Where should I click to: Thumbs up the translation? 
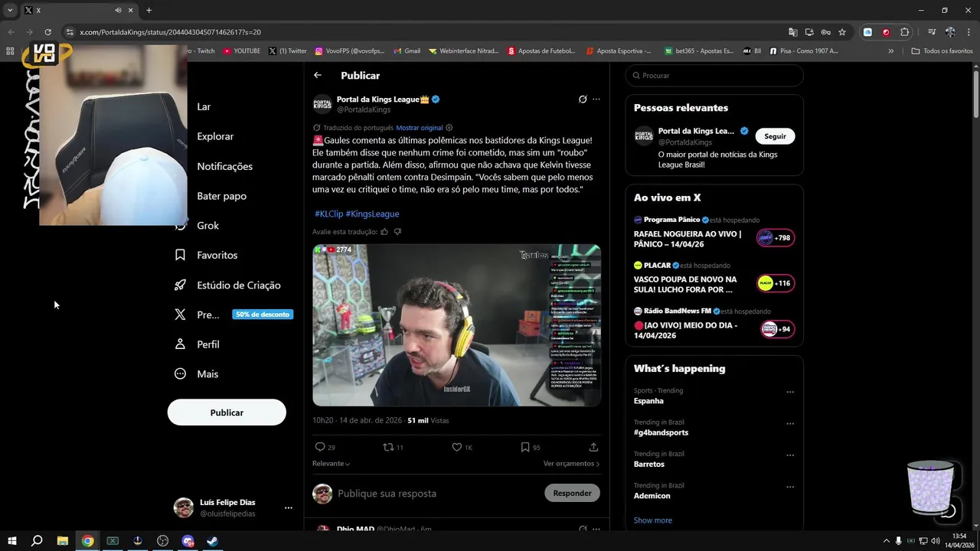click(384, 232)
